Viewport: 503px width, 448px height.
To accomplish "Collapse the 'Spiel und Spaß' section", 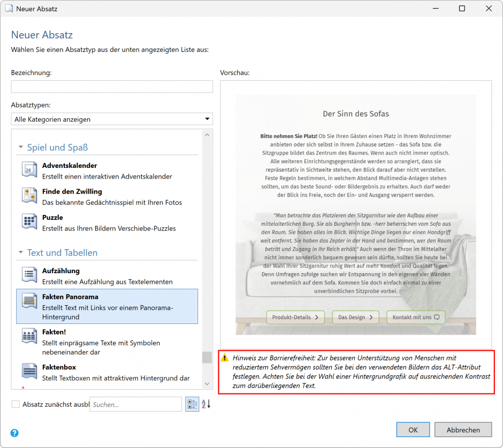I will (21, 148).
